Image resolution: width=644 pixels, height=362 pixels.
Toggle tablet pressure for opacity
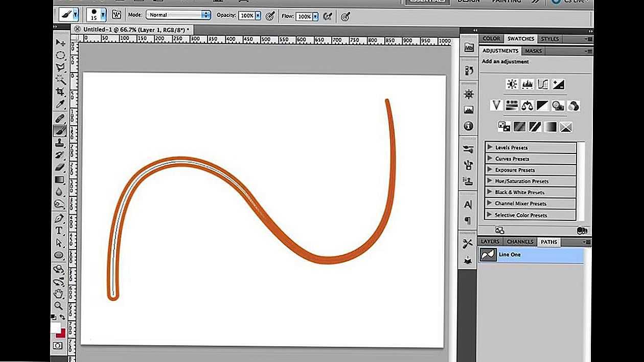[x=270, y=15]
